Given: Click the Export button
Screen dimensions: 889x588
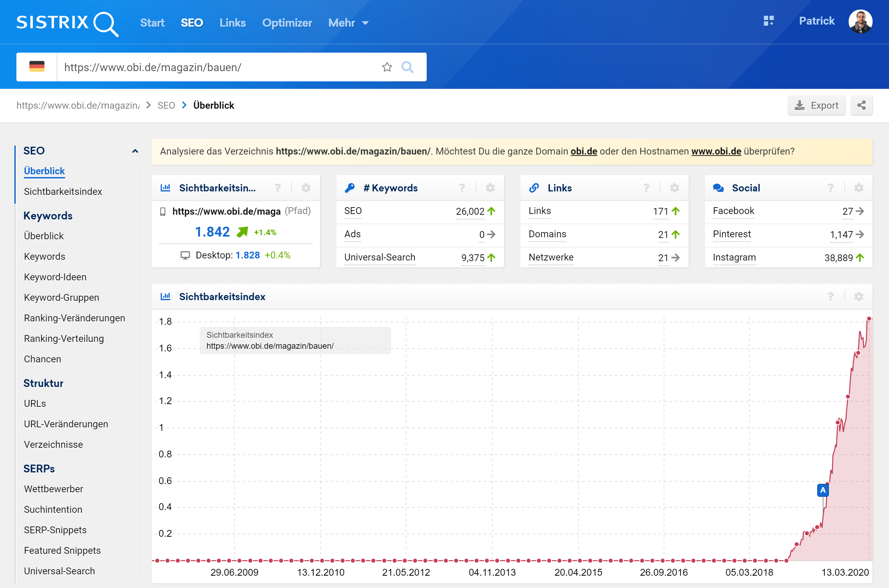Looking at the screenshot, I should click(816, 105).
